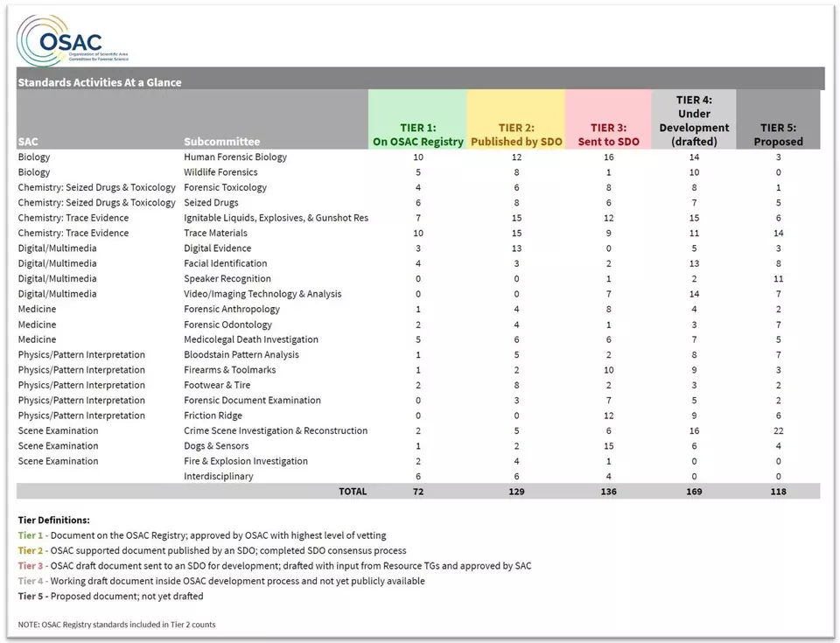This screenshot has width=840, height=643.
Task: Click the Tier 3 total value 136
Action: coord(609,492)
